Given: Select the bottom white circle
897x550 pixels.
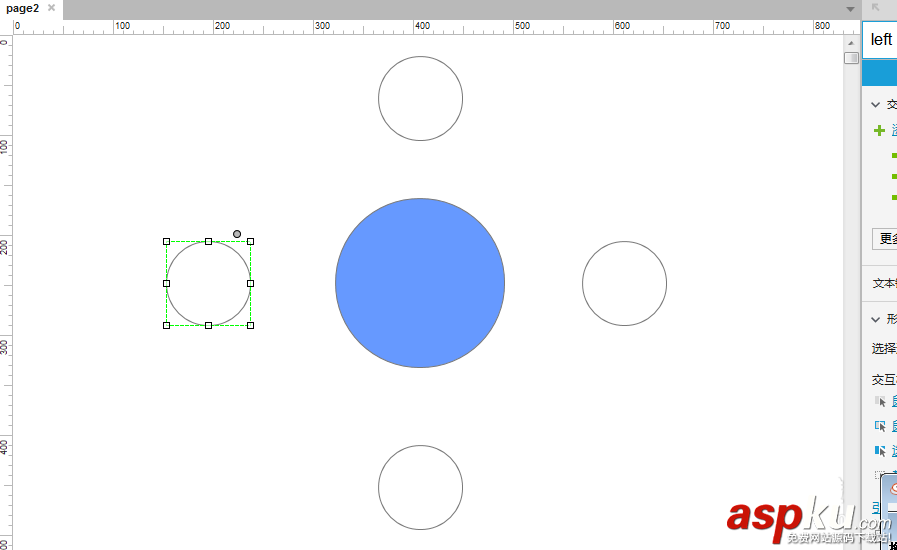Looking at the screenshot, I should point(420,488).
